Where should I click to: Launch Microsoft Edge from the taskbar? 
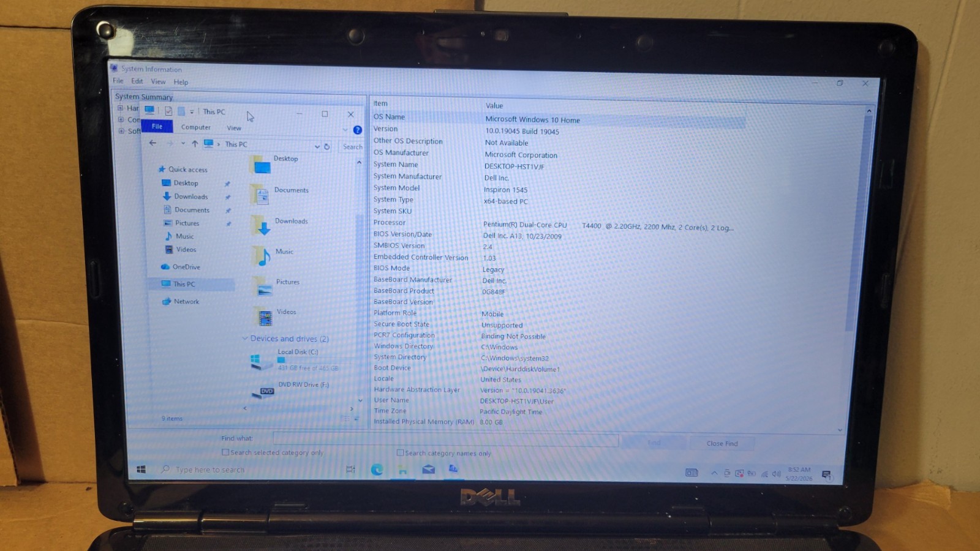point(377,470)
